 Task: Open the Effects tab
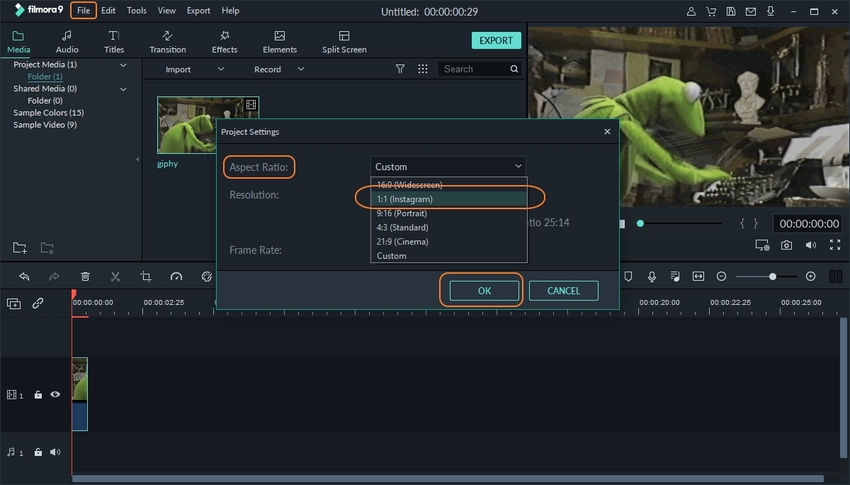(x=224, y=42)
